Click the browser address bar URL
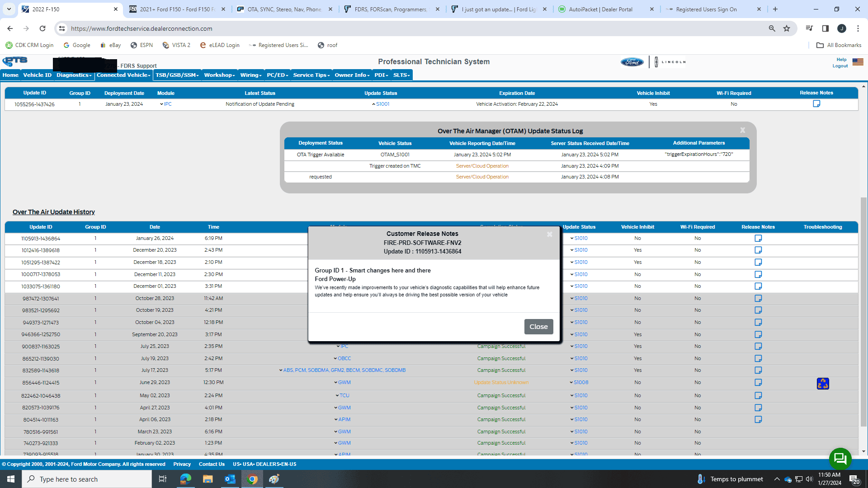The width and height of the screenshot is (868, 488). coord(142,28)
